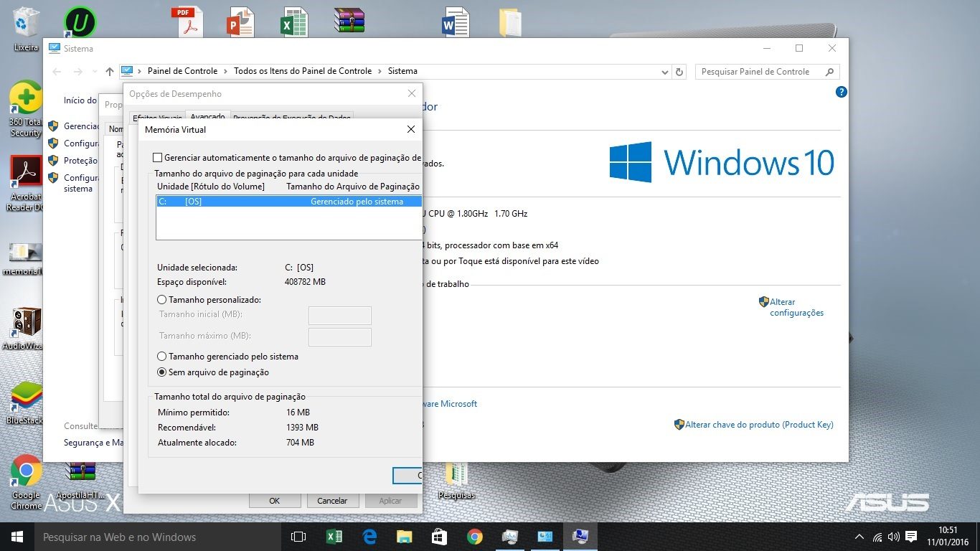Click the Tamanho máximo (MB) field

(x=339, y=337)
